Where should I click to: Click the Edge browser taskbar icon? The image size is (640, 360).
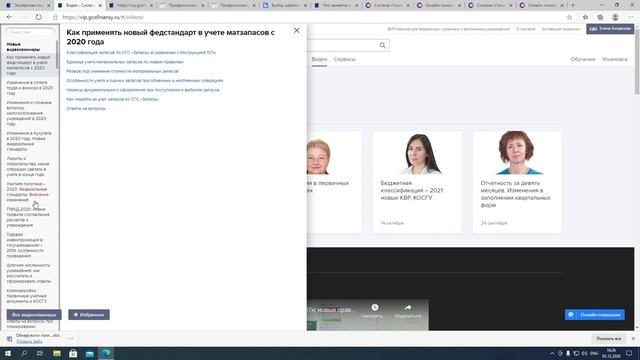pyautogui.click(x=106, y=353)
